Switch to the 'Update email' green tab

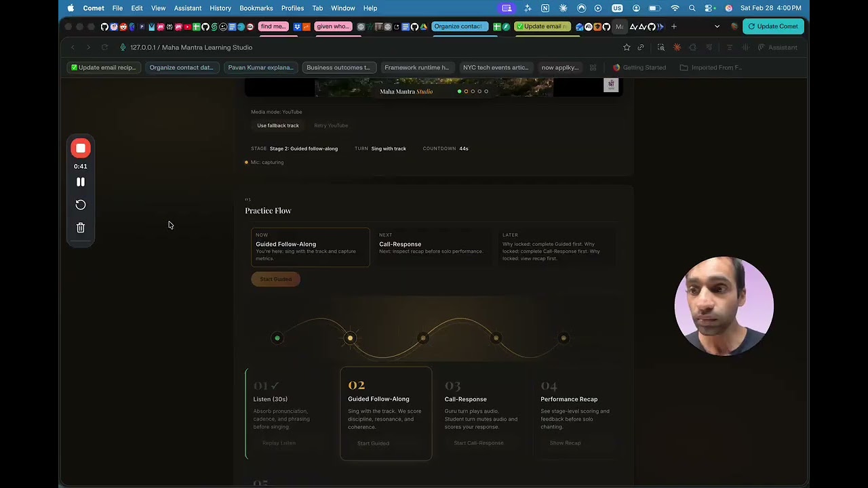click(542, 26)
